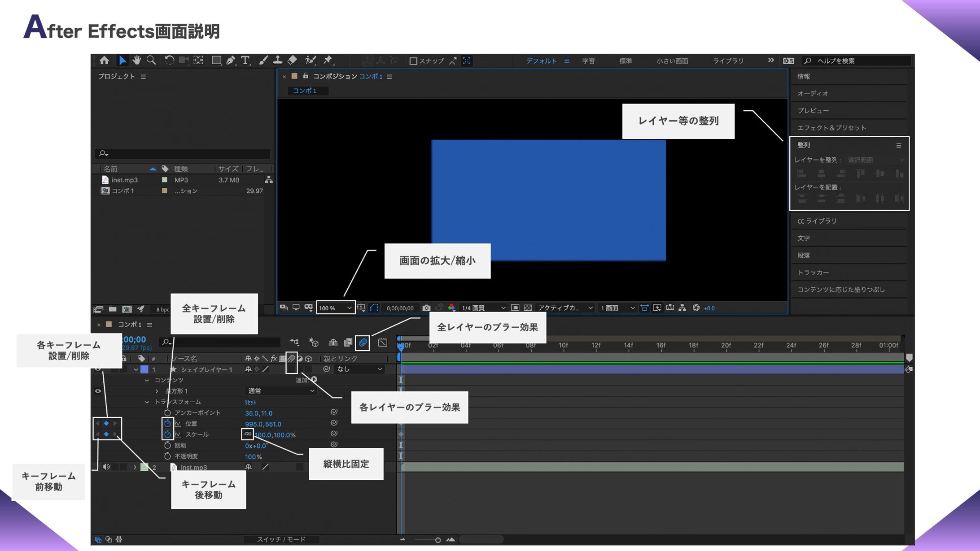
Task: Enable the 回転 stopwatch
Action: (167, 445)
